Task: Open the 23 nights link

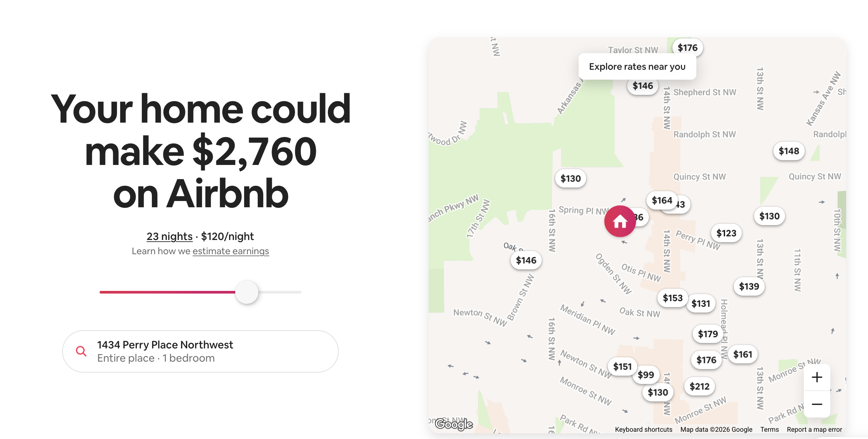Action: [x=169, y=236]
